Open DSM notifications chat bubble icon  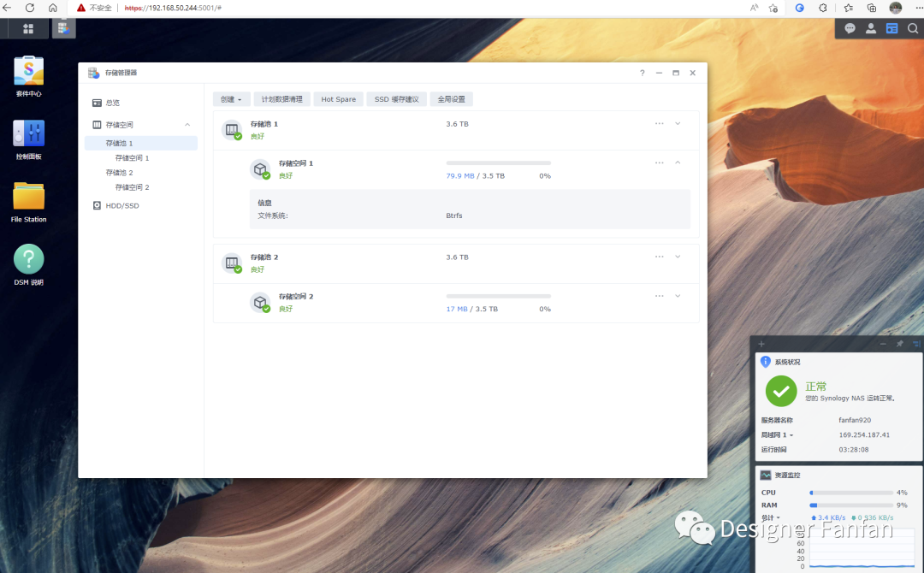click(x=850, y=28)
